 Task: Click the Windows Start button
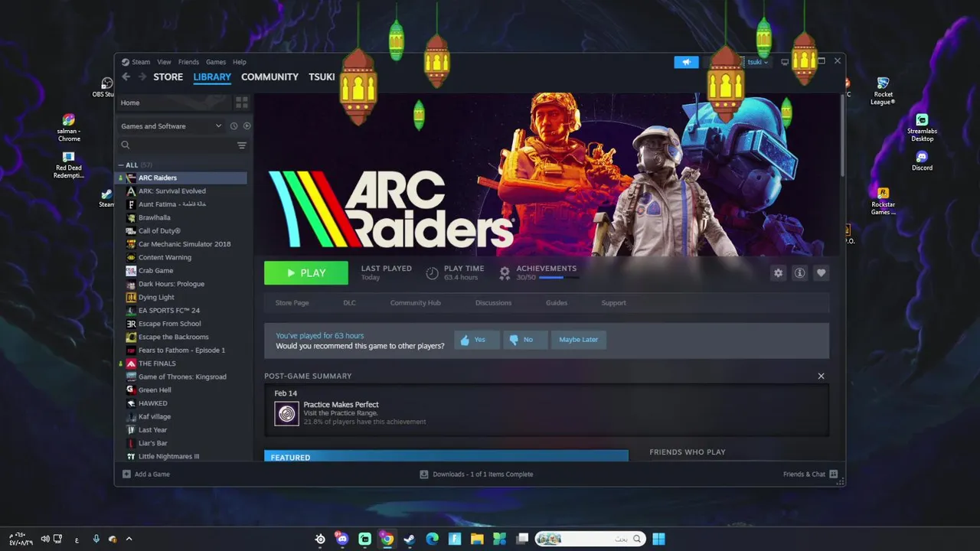coord(658,539)
